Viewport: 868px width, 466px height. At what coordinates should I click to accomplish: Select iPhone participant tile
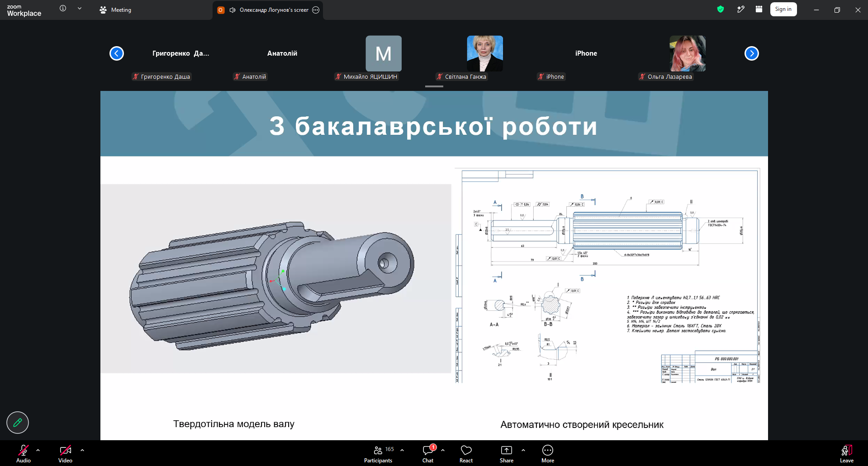(x=586, y=53)
